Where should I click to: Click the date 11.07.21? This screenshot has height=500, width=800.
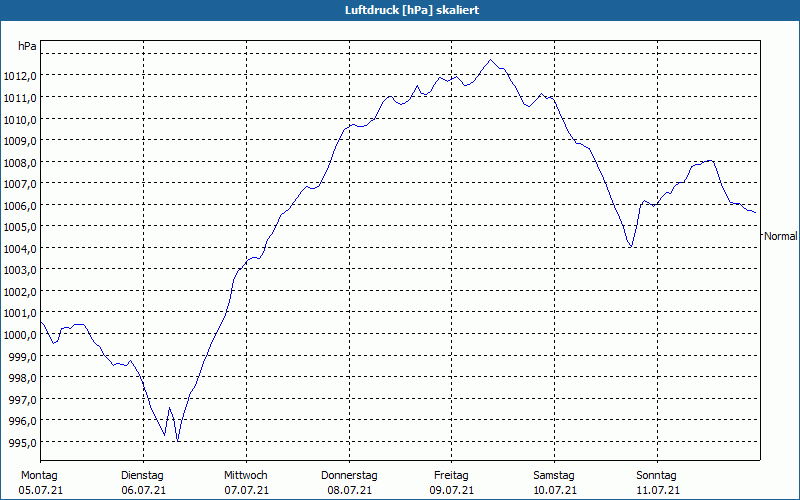click(658, 491)
